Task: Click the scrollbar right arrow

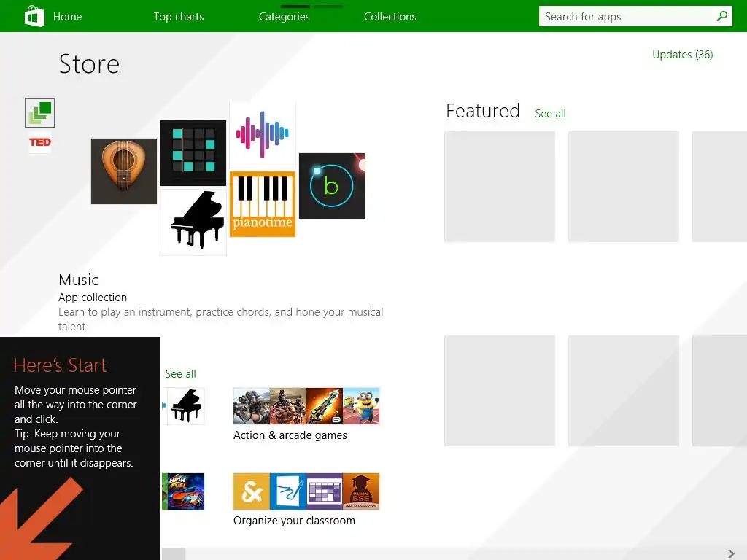Action: click(x=731, y=554)
